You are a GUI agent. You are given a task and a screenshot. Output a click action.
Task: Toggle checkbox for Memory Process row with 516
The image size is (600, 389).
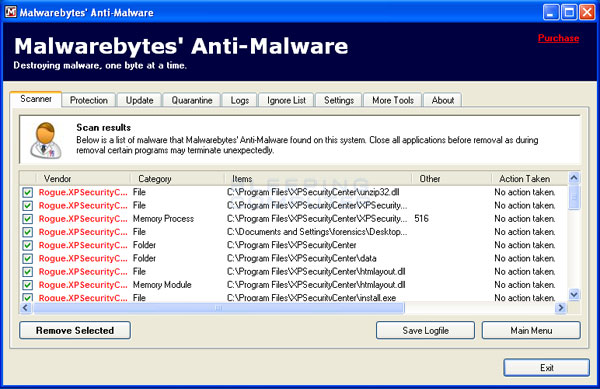click(x=28, y=219)
